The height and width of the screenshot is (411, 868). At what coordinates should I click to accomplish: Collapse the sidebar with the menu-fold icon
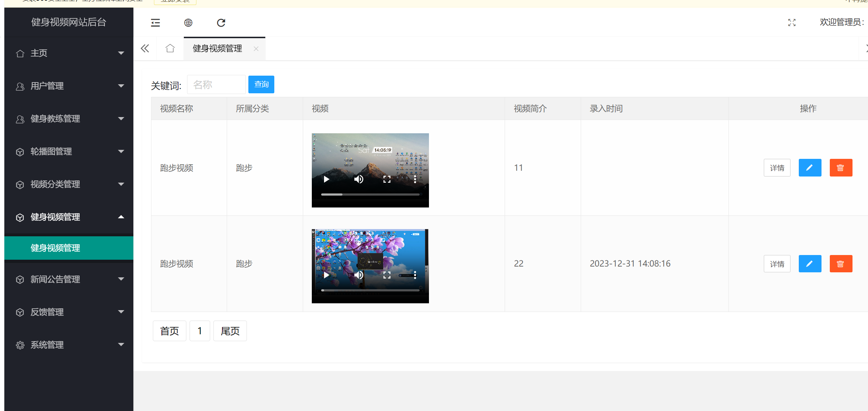[x=155, y=23]
